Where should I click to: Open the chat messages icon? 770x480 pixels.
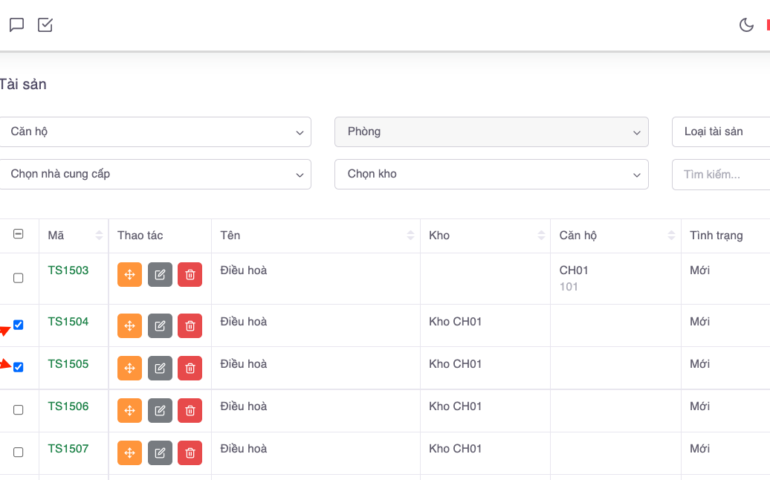pos(16,25)
